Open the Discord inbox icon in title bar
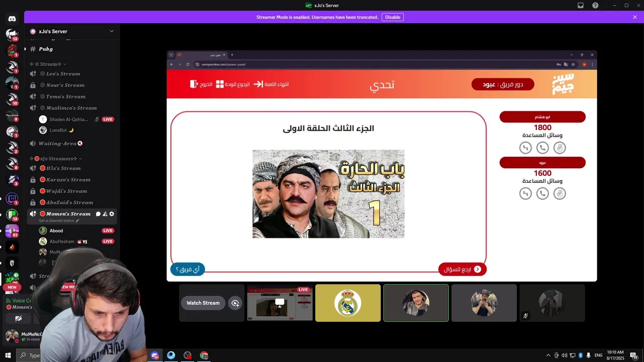Screen dimensions: 644x362 (x=580, y=6)
